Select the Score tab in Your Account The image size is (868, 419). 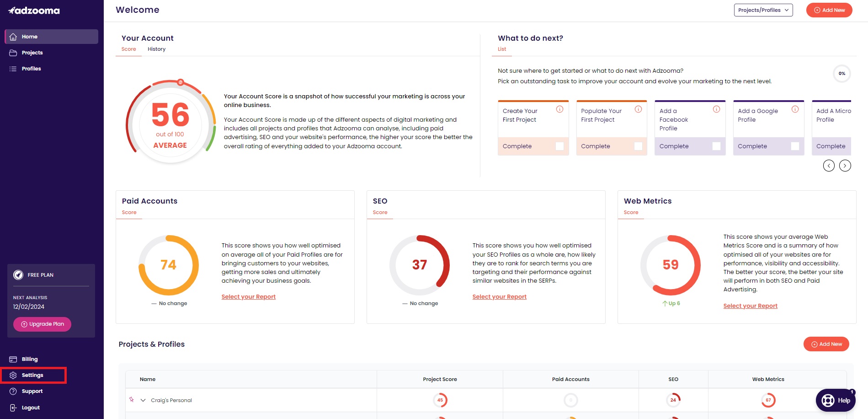[x=128, y=49]
